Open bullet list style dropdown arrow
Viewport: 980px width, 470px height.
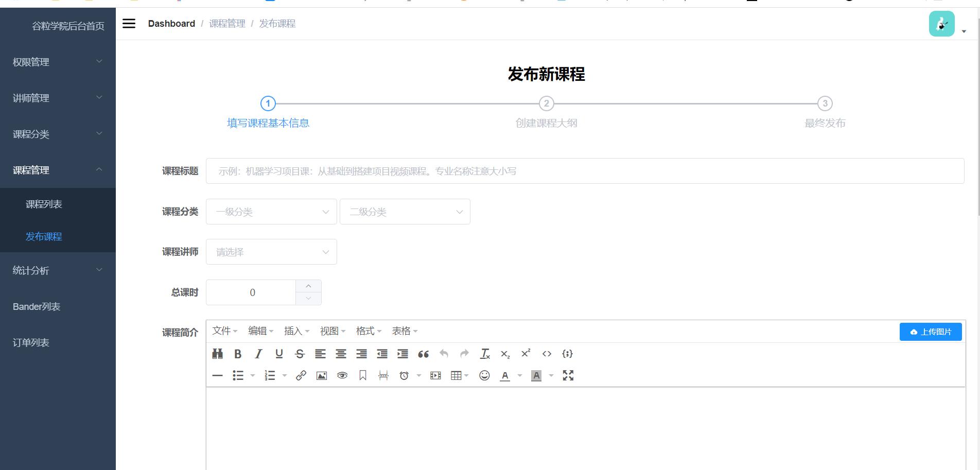pyautogui.click(x=253, y=376)
